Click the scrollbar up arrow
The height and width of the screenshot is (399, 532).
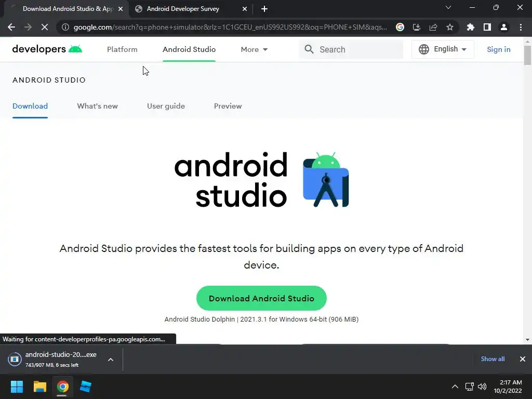[x=527, y=41]
